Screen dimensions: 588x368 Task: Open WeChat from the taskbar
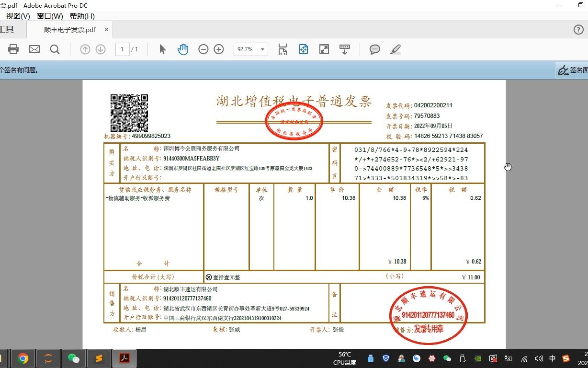pos(73,358)
